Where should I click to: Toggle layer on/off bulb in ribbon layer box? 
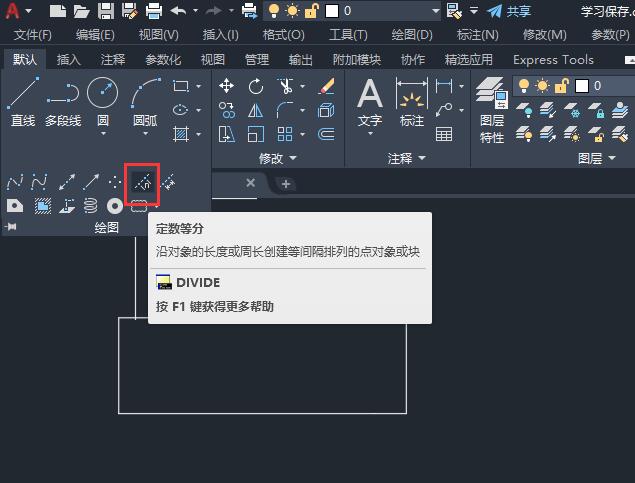click(x=524, y=86)
